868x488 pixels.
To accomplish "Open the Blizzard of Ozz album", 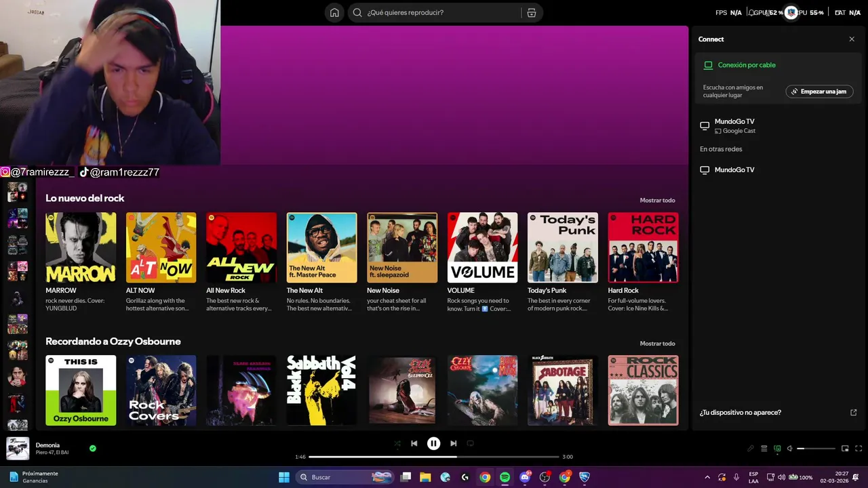I will coord(402,390).
